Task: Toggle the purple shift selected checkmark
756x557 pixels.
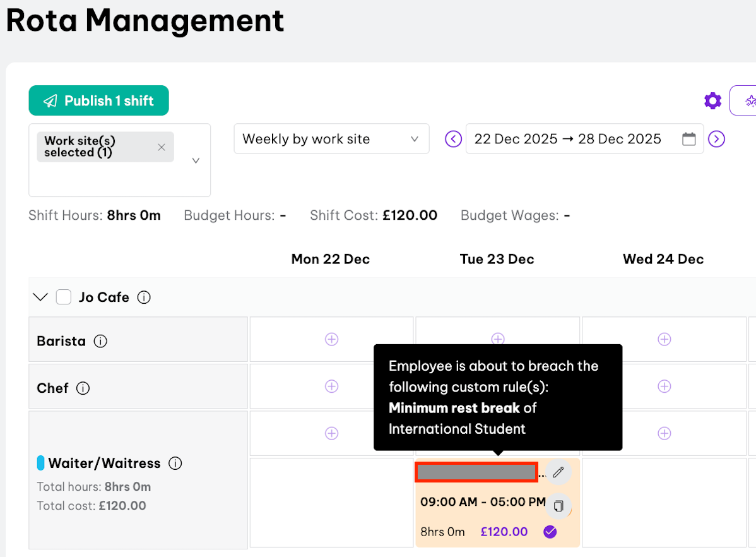Action: pyautogui.click(x=550, y=532)
